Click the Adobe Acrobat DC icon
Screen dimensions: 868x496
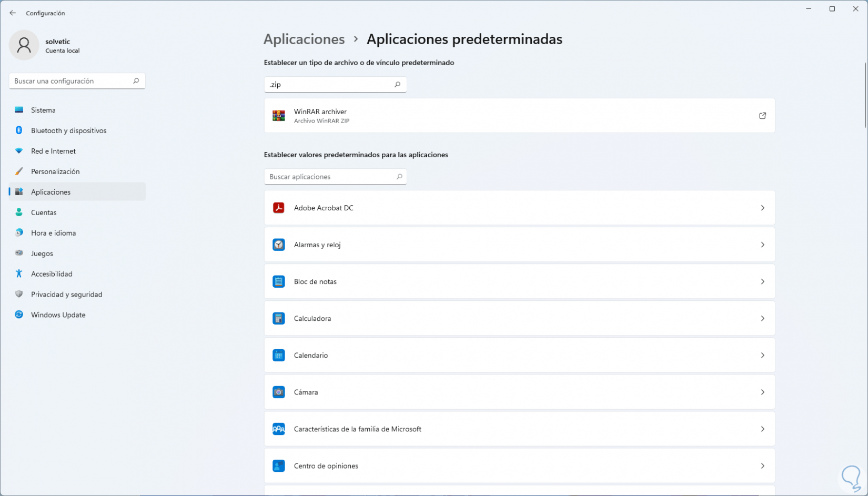[x=279, y=208]
